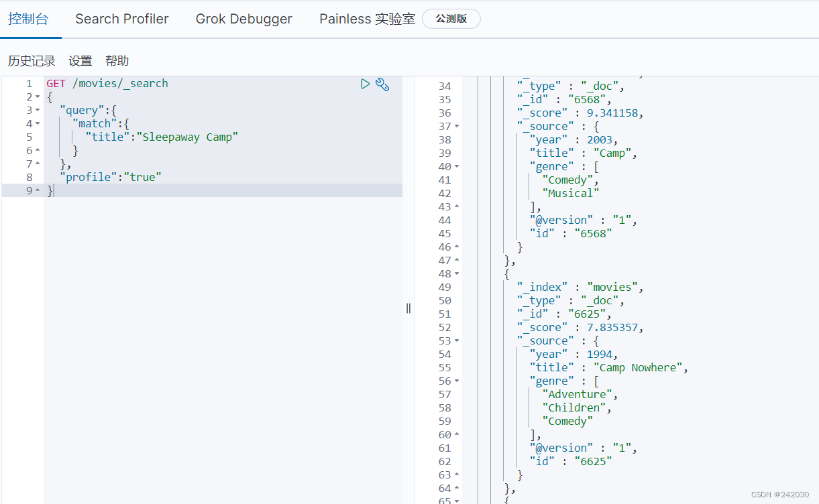Toggle fold marker at editor line 9
The height and width of the screenshot is (504, 819).
[x=38, y=191]
